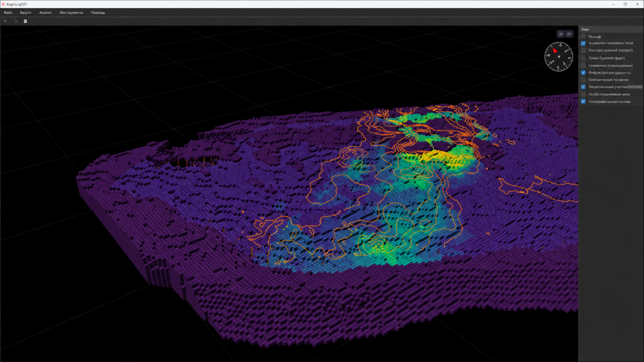644x362 pixels.
Task: Open the Анализ menu
Action: click(x=45, y=13)
